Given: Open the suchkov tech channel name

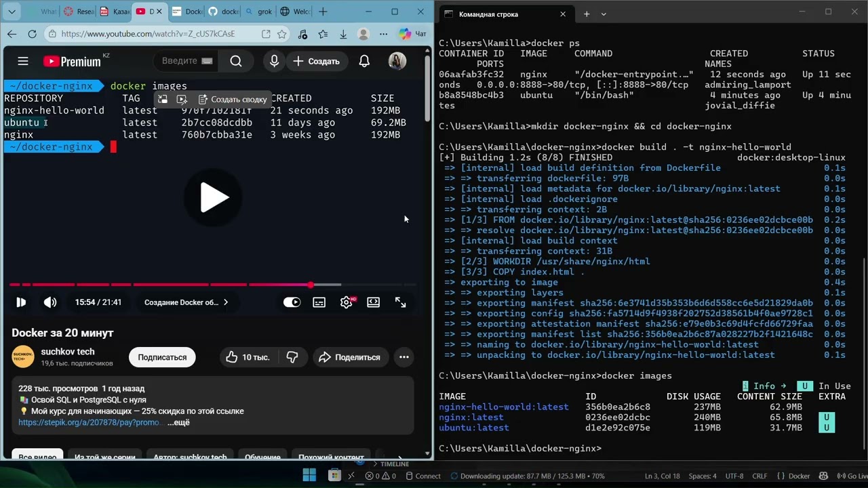Looking at the screenshot, I should pos(68,352).
